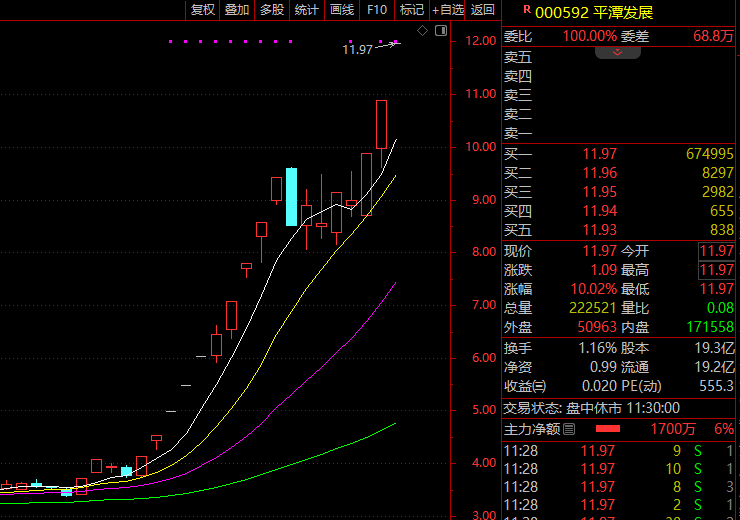This screenshot has height=520, width=740.
Task: Select the 买三 price 11.95
Action: coord(599,192)
